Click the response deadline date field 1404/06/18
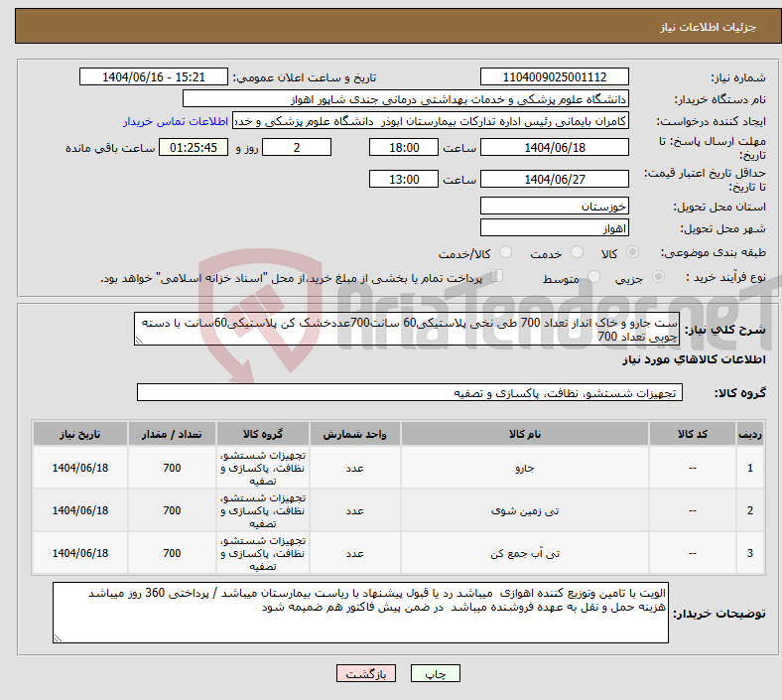The image size is (782, 700). pyautogui.click(x=555, y=147)
